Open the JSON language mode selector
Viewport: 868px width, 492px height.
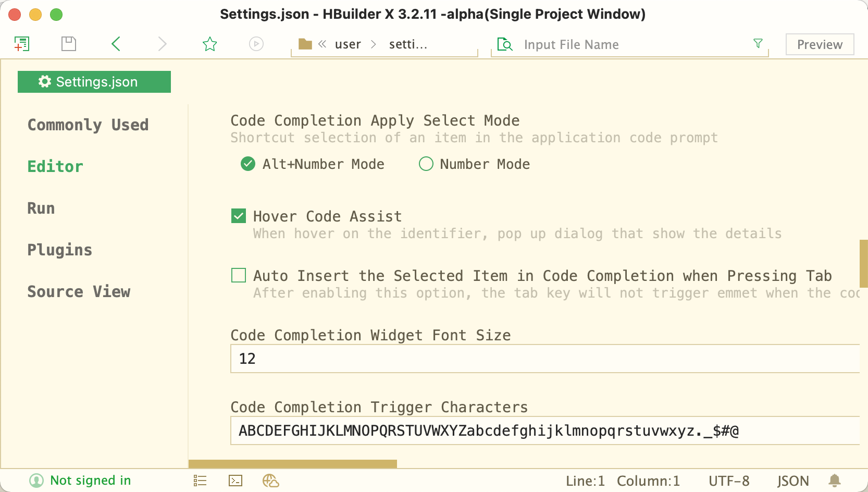793,481
